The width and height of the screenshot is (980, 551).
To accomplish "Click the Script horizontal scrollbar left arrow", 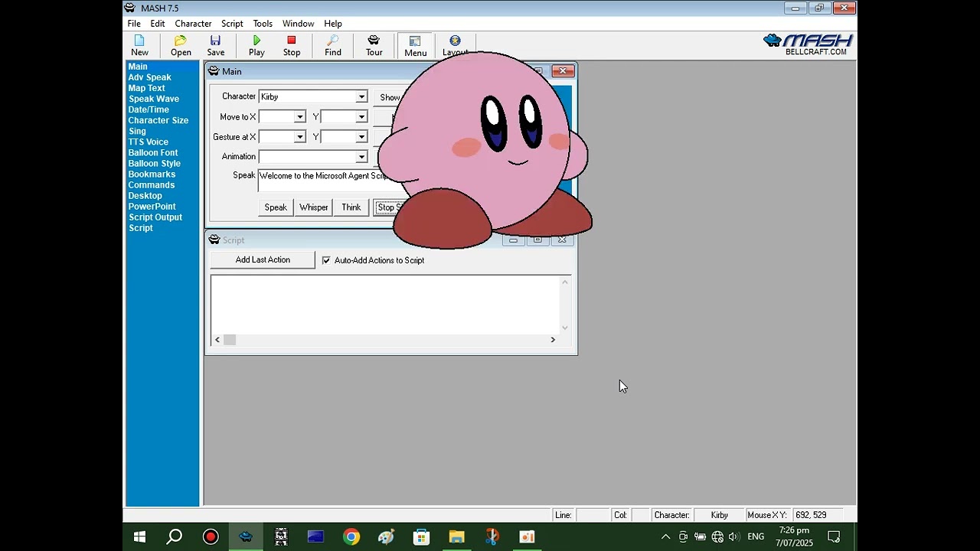I will tap(217, 340).
